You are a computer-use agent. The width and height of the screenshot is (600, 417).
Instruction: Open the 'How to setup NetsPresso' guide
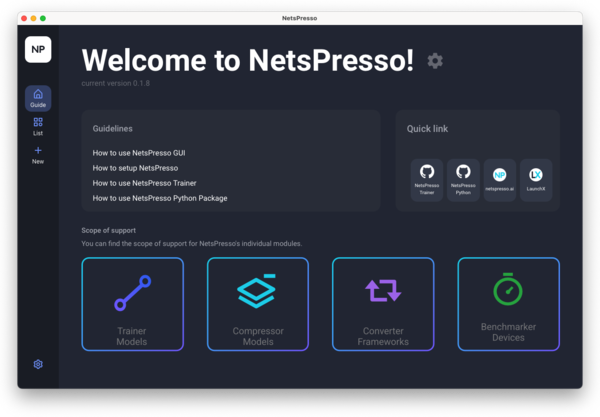pyautogui.click(x=135, y=168)
